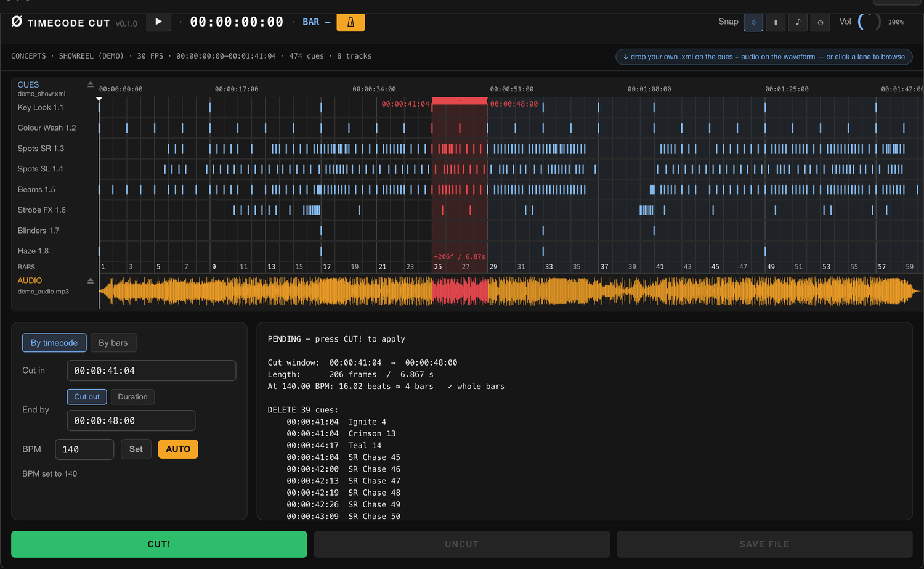The width and height of the screenshot is (924, 569).
Task: Click the audio waveform near bar 41
Action: (x=660, y=291)
